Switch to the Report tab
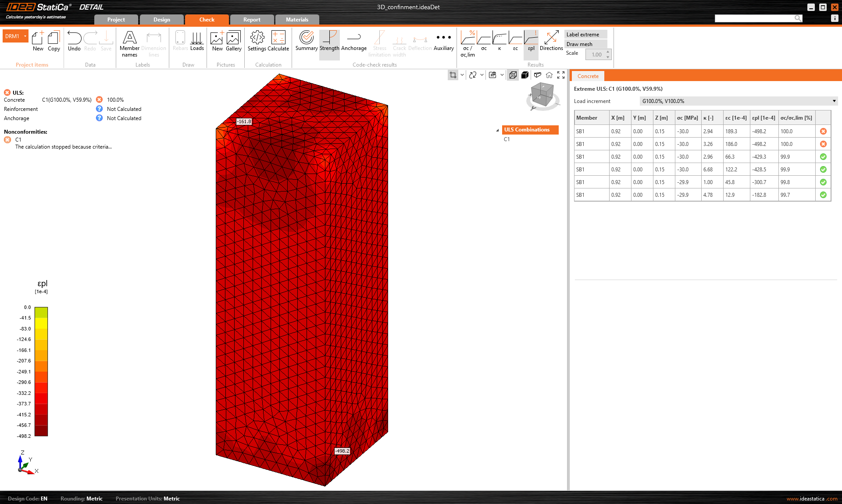Image resolution: width=842 pixels, height=504 pixels. 252,20
